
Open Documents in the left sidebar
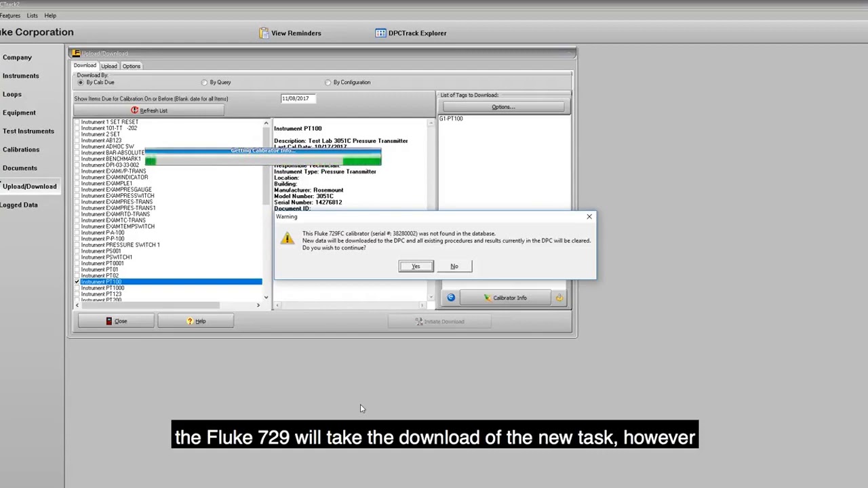pyautogui.click(x=19, y=168)
